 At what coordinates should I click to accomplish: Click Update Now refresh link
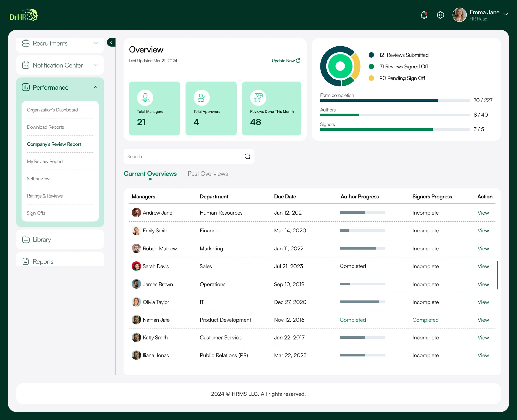286,61
